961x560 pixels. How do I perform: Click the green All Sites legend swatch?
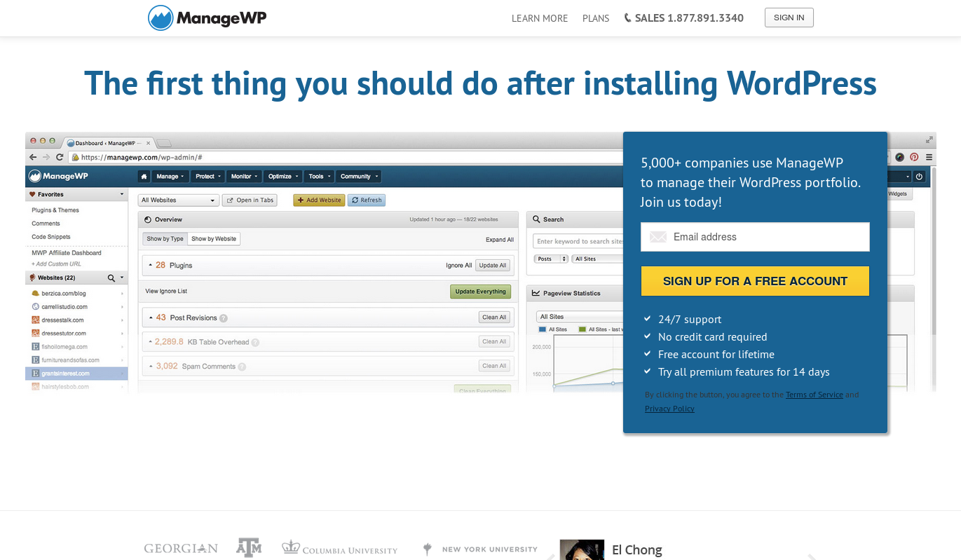pyautogui.click(x=582, y=329)
